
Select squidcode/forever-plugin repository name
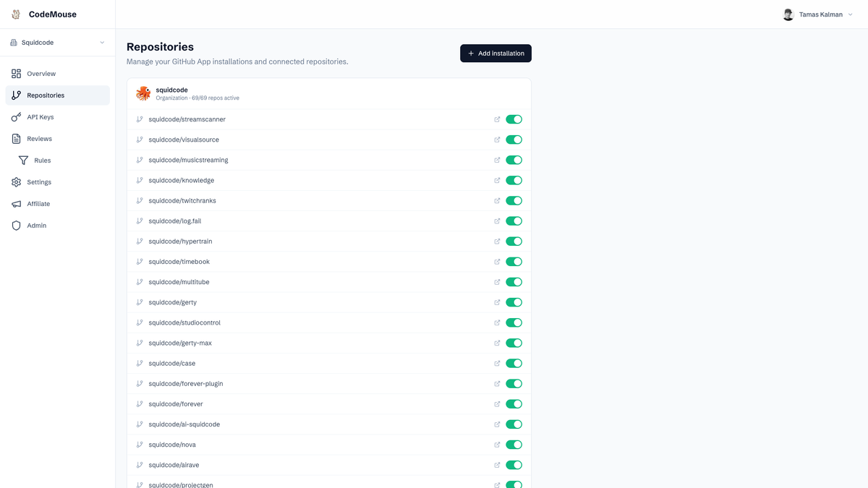[186, 384]
